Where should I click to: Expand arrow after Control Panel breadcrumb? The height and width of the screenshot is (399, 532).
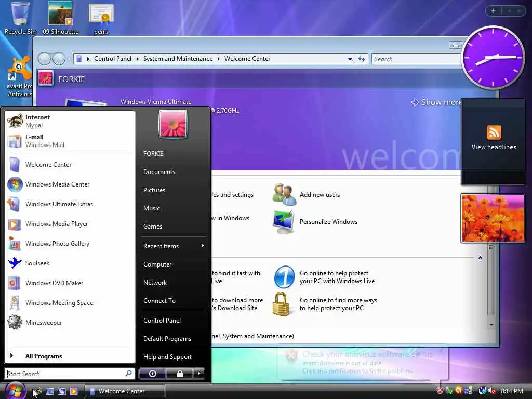pyautogui.click(x=137, y=59)
